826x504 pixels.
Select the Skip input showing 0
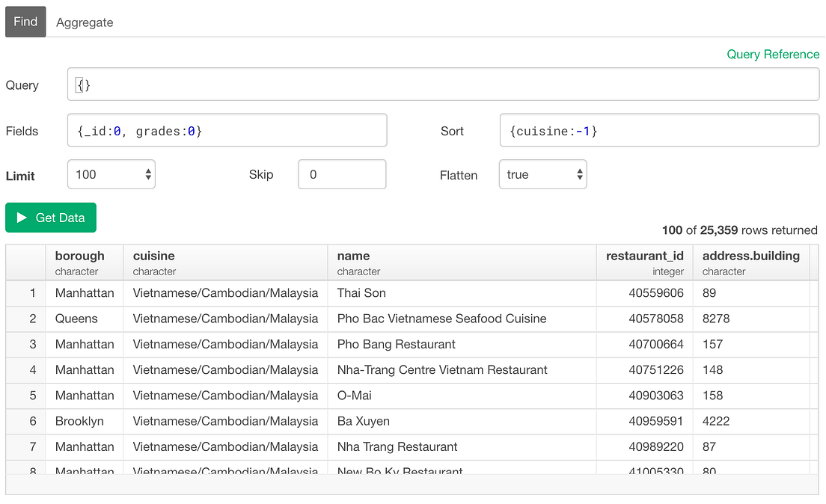pos(342,173)
